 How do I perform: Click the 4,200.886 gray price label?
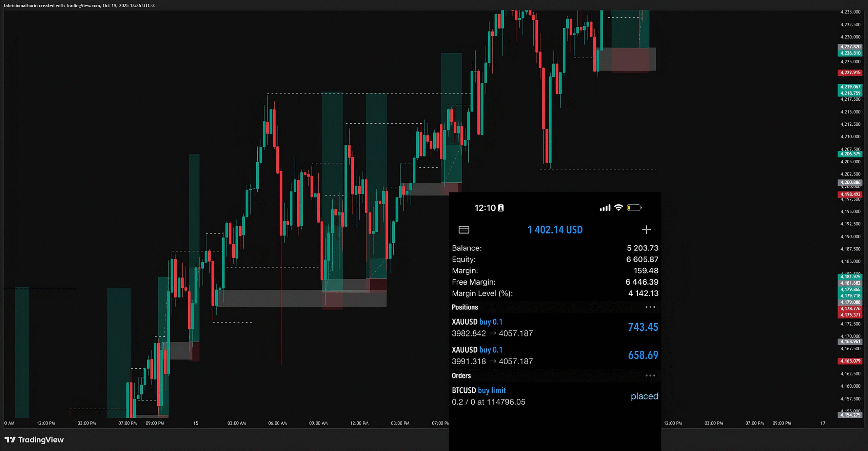(x=850, y=182)
